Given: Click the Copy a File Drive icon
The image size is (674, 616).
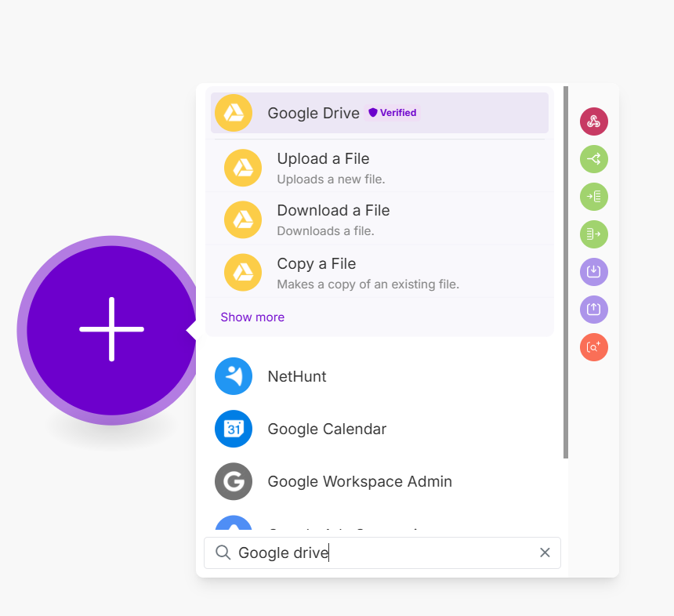Looking at the screenshot, I should tap(243, 273).
